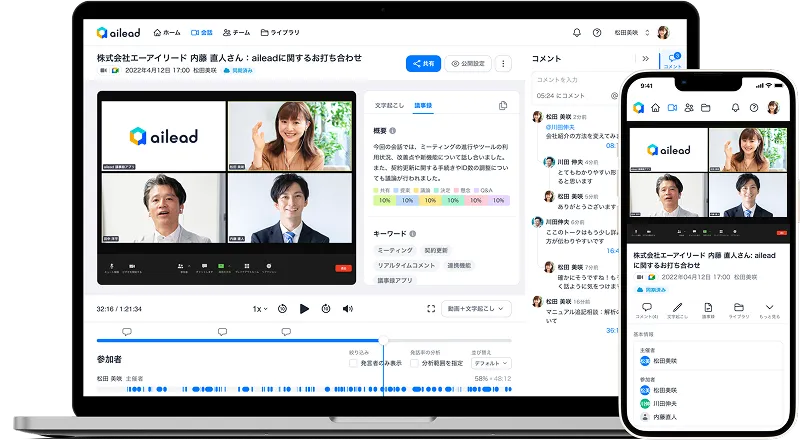Toggle the volume speaker icon
This screenshot has width=800, height=440.
[x=348, y=309]
